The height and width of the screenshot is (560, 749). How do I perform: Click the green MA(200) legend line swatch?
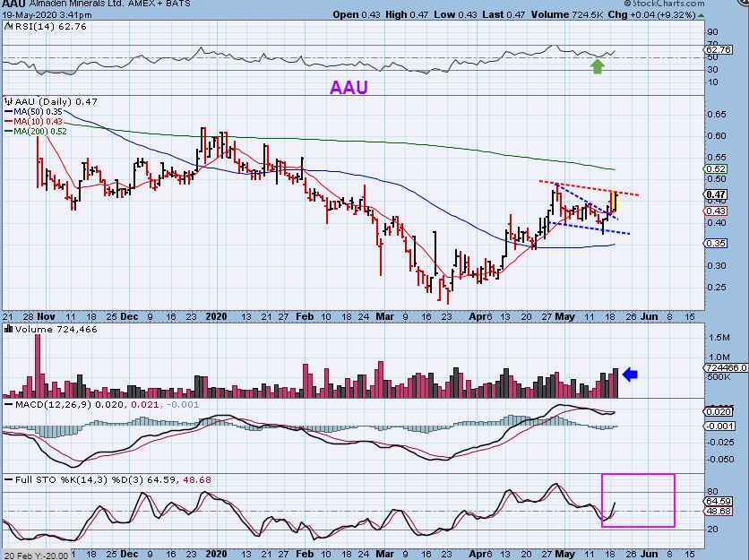coord(9,132)
